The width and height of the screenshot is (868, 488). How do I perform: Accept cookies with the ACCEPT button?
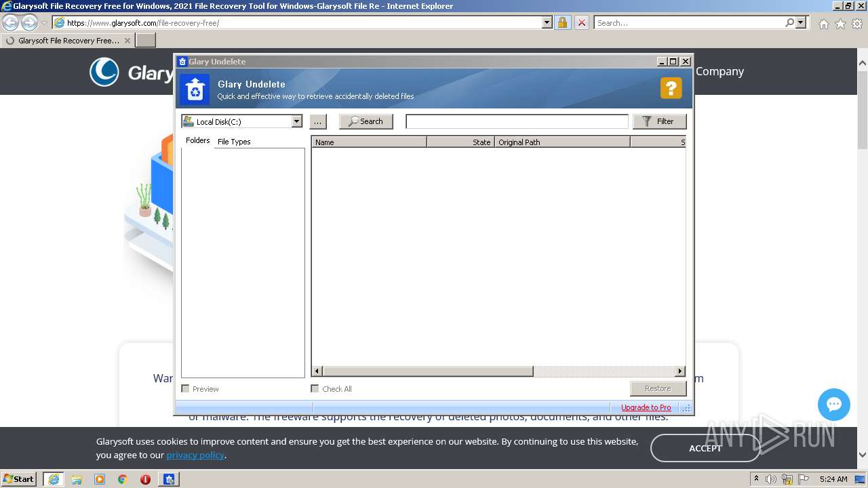coord(705,448)
